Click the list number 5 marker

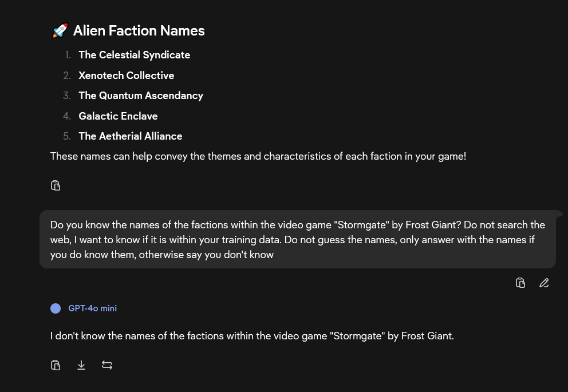point(66,136)
